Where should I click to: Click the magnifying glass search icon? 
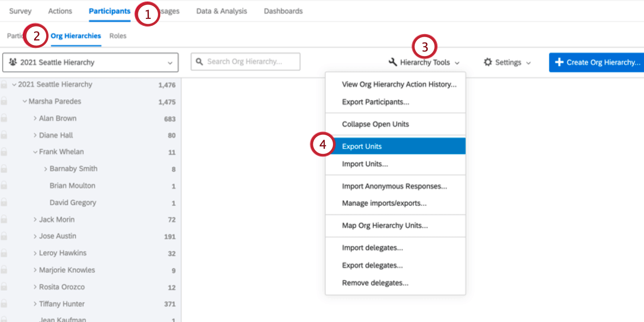199,61
